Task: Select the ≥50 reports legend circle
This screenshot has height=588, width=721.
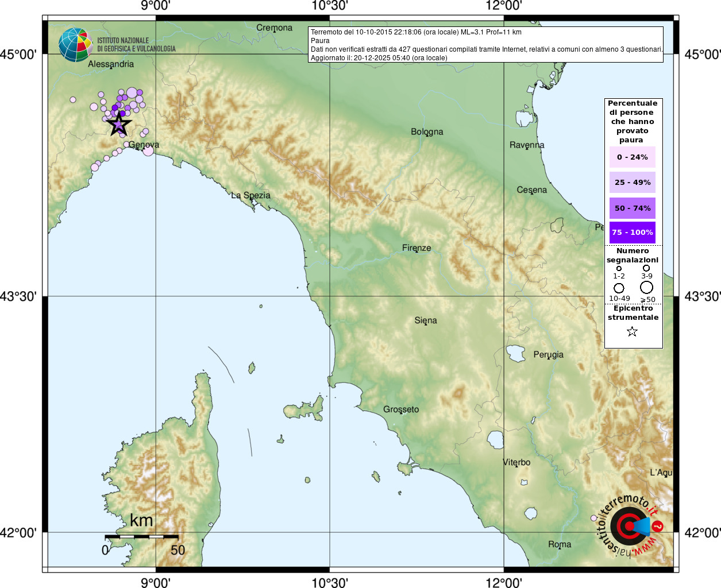Action: point(647,287)
